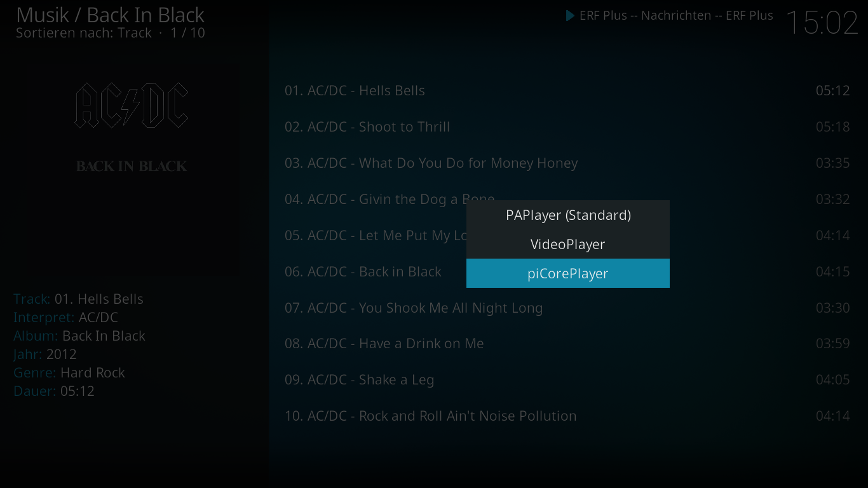
Task: Click the Sortieren nach: Track label
Action: point(84,33)
